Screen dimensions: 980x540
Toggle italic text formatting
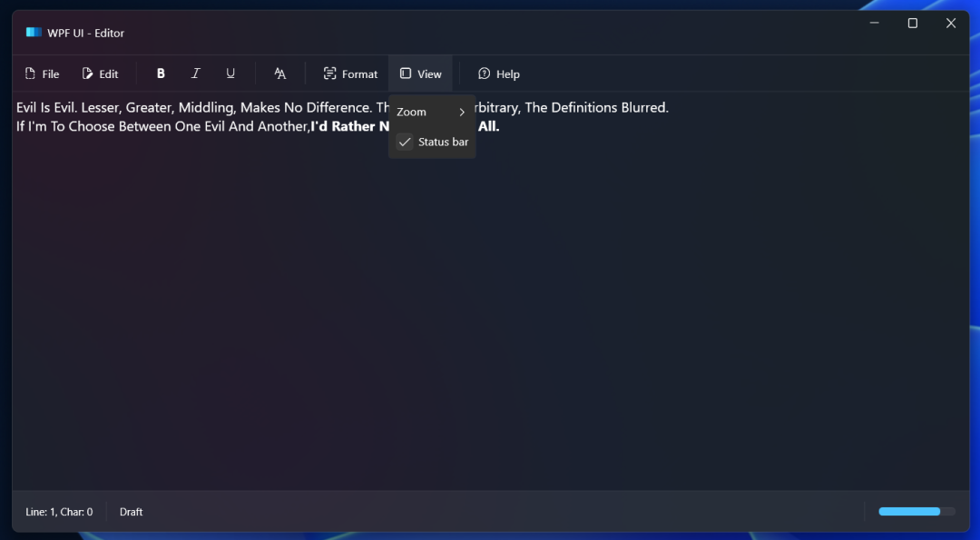(195, 74)
